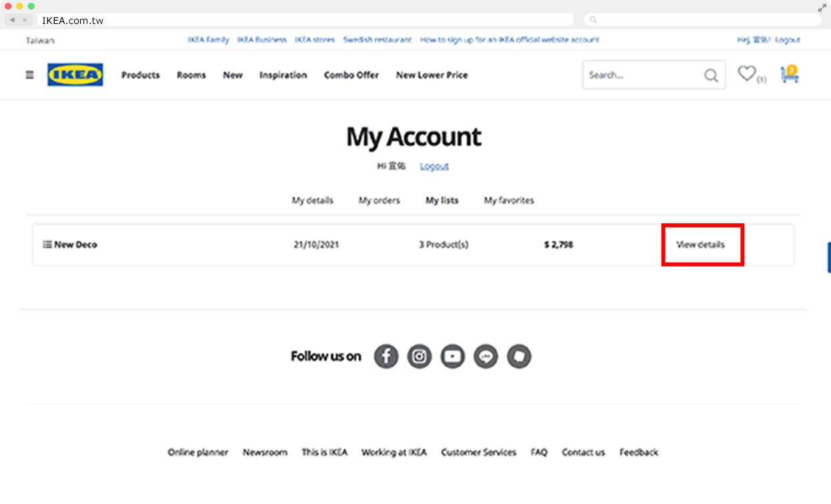Click the browser back arrow
831x504 pixels.
12,20
